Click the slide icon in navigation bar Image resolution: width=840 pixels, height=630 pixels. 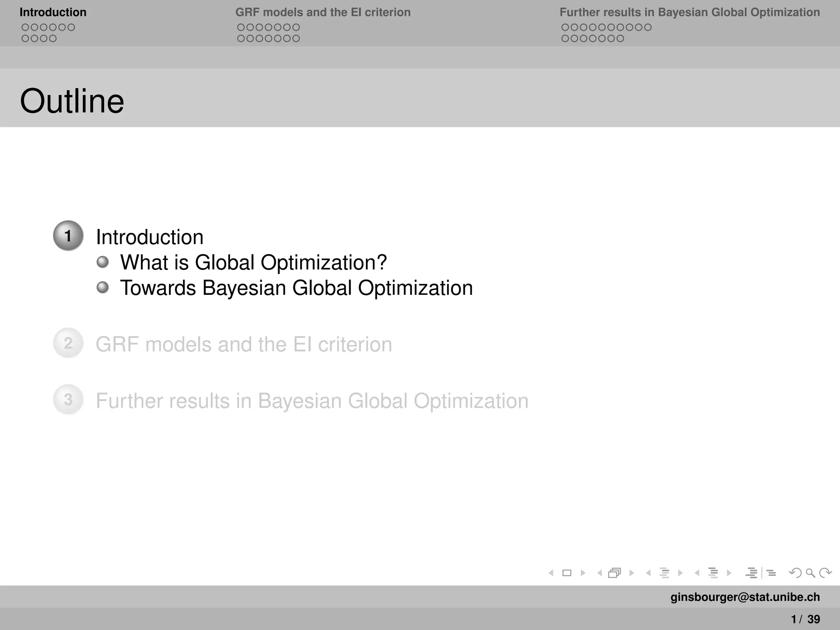(567, 573)
